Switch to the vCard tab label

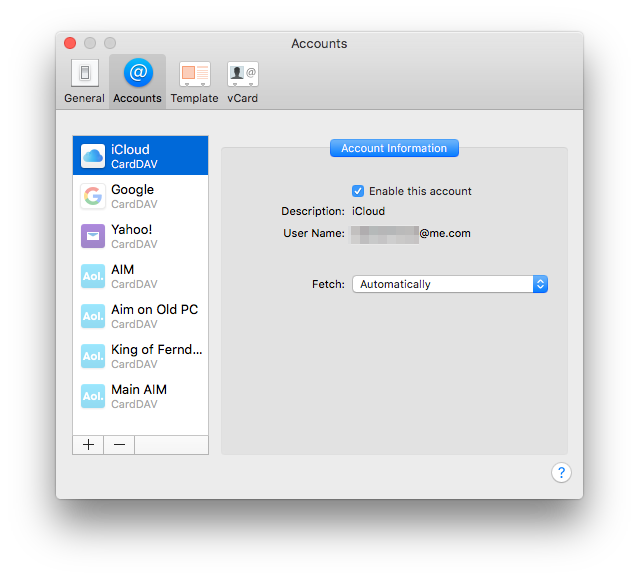click(242, 98)
